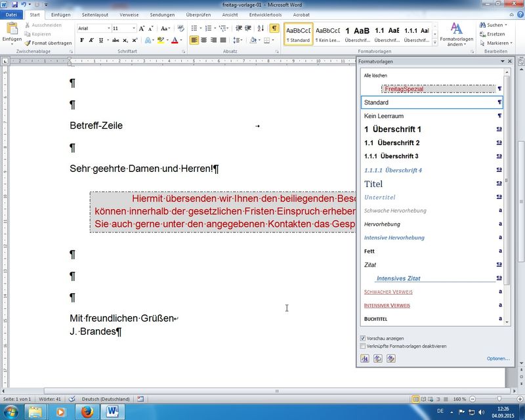Click Alle löschen in the styles list
Viewport: 525px width, 420px height.
point(375,75)
